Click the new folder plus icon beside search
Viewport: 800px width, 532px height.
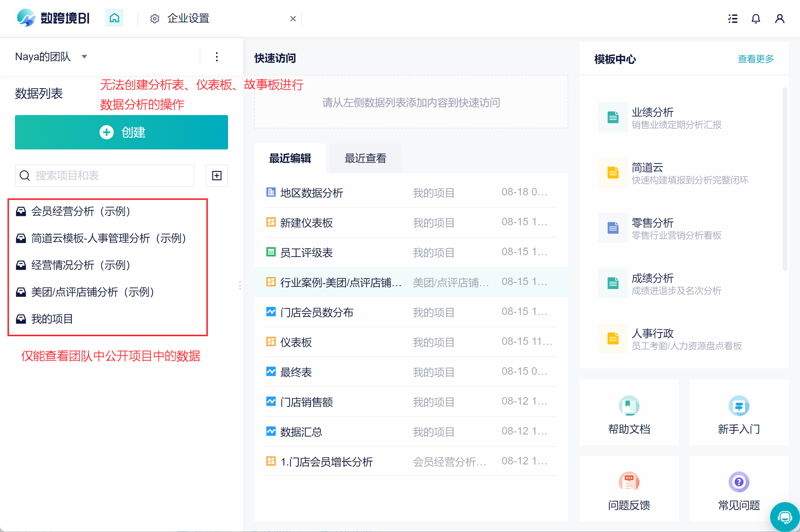pos(217,176)
